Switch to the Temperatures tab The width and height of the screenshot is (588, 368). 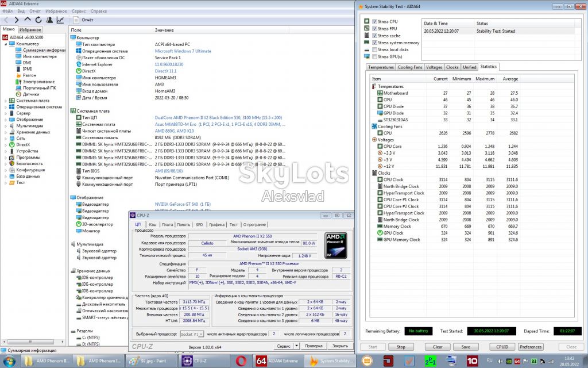381,67
